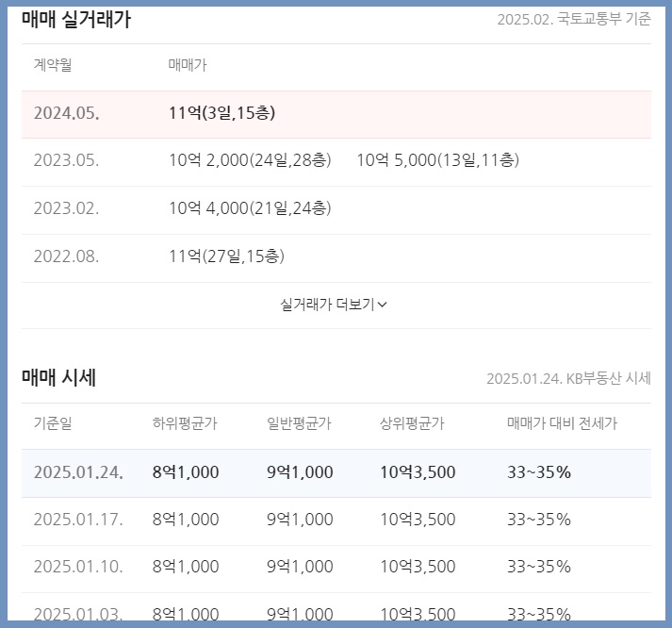Click 하위평균가 8억1,000 in 2025.01.10. row
Image resolution: width=672 pixels, height=628 pixels.
click(x=186, y=567)
